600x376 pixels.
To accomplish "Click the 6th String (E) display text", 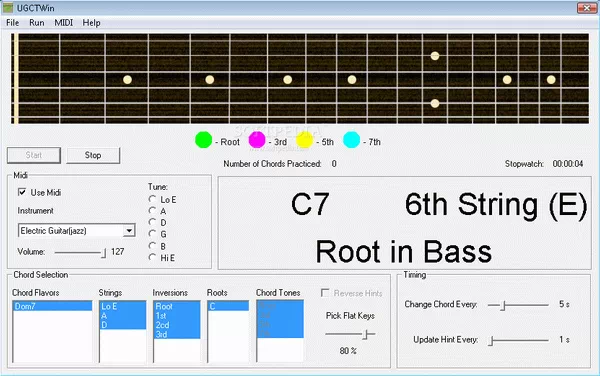I will tap(496, 206).
